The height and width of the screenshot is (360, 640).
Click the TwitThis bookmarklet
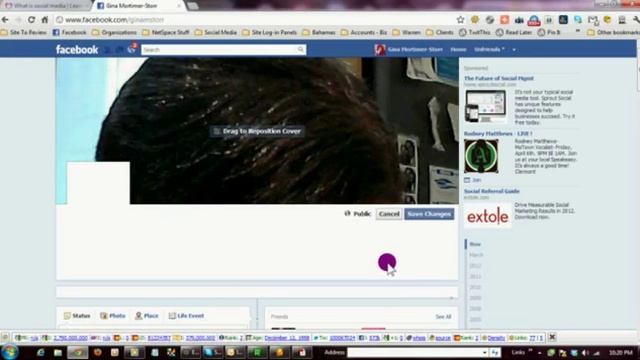click(475, 32)
